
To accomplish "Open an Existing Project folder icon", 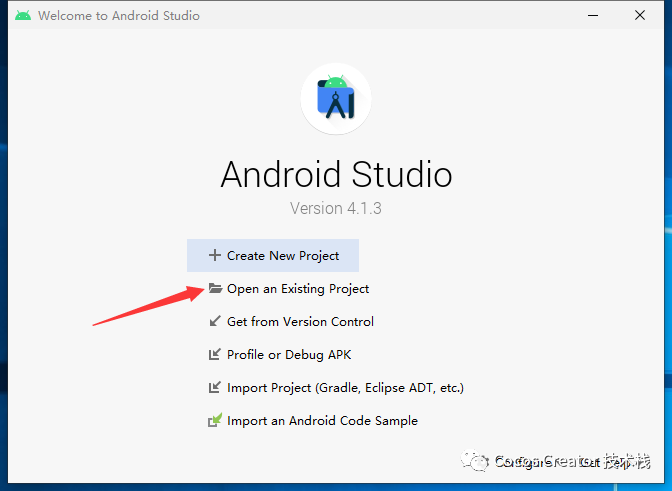I will [215, 288].
